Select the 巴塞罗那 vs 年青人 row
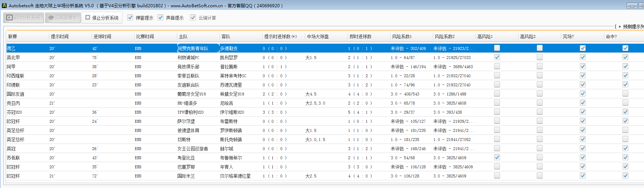Screen dimensions: 644x188 (x=186, y=167)
